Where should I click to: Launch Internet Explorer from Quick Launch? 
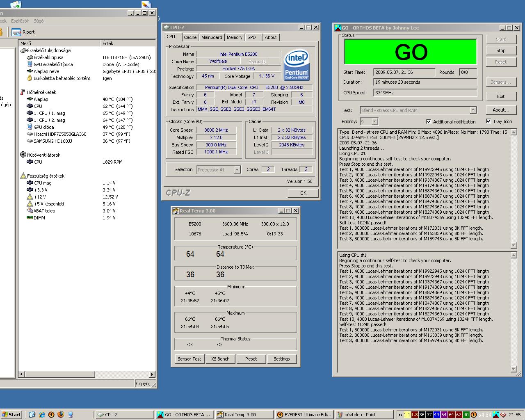pos(42,415)
